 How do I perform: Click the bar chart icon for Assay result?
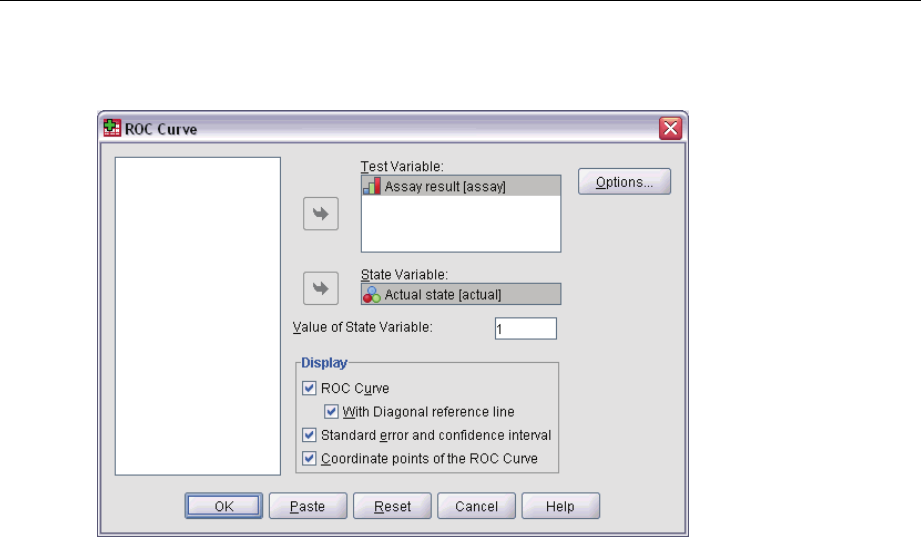point(372,186)
